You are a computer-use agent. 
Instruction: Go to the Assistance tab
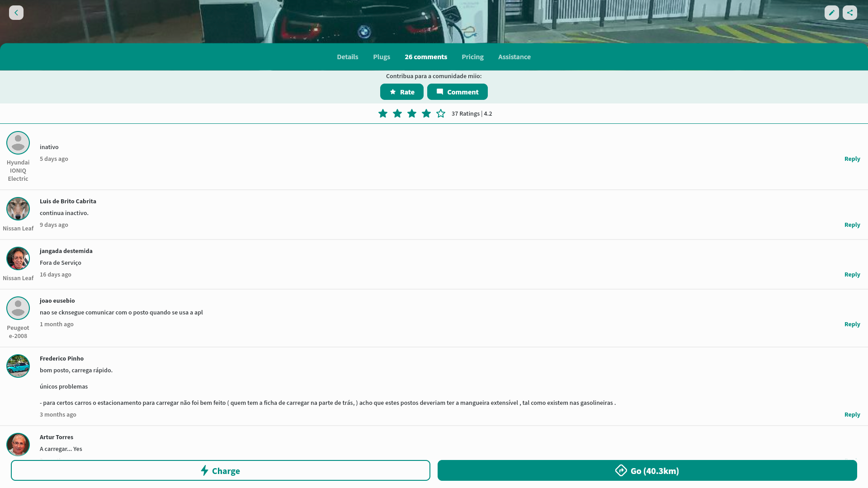[x=514, y=57]
